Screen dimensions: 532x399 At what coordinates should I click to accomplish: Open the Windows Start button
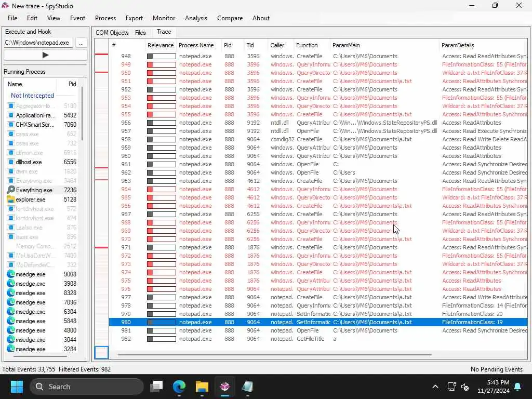(x=17, y=387)
